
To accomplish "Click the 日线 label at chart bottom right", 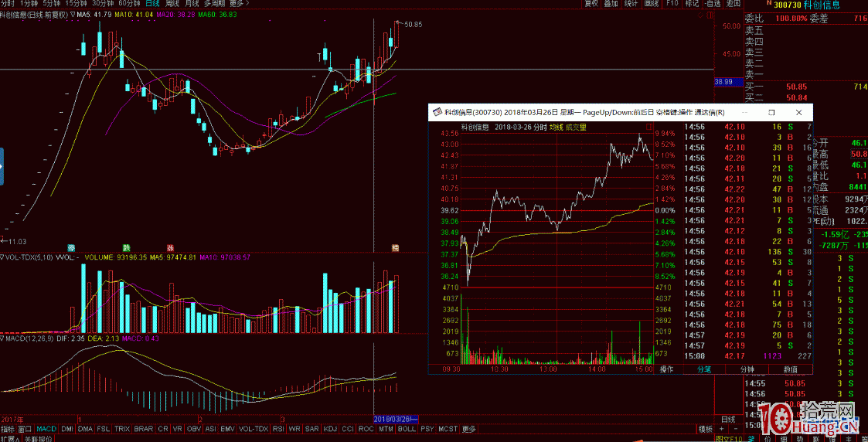I will click(x=729, y=419).
